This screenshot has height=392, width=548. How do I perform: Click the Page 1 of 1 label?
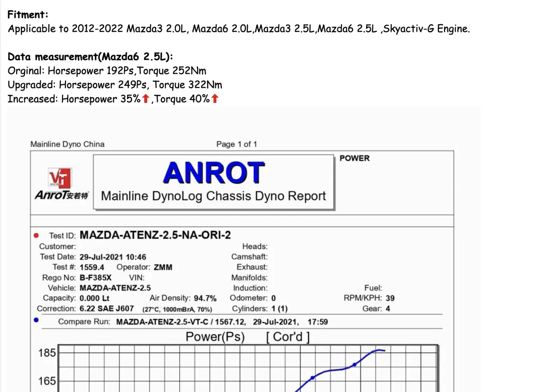pos(237,144)
